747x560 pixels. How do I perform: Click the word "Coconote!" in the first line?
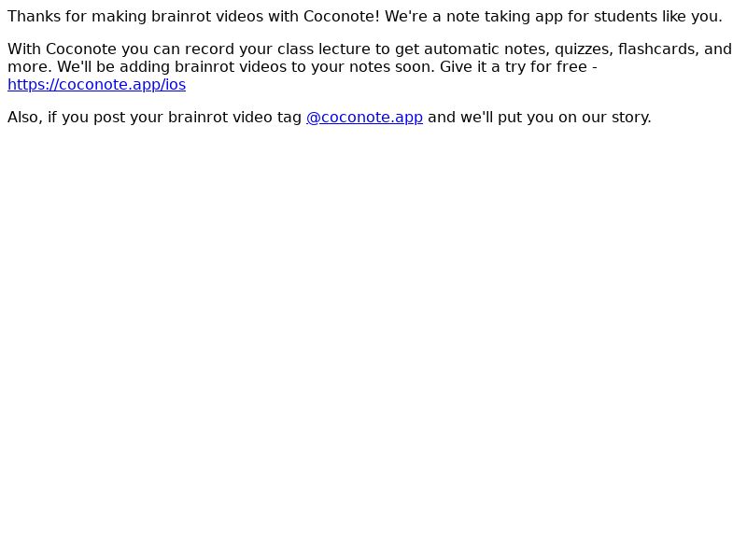tap(342, 16)
